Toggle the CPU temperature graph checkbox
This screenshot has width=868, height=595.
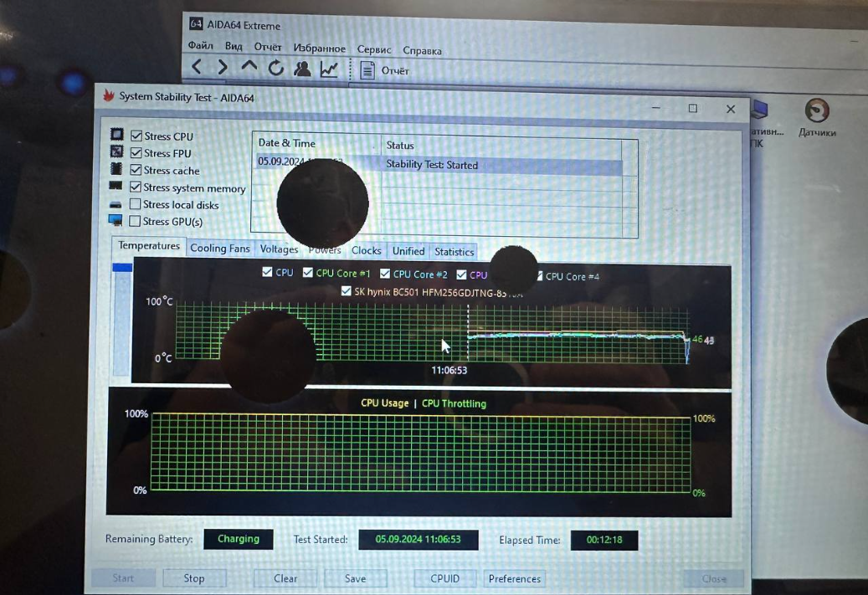point(267,272)
